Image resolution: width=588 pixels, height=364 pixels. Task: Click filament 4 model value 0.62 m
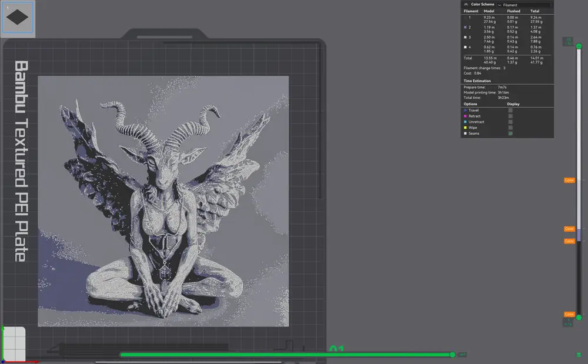pos(489,47)
